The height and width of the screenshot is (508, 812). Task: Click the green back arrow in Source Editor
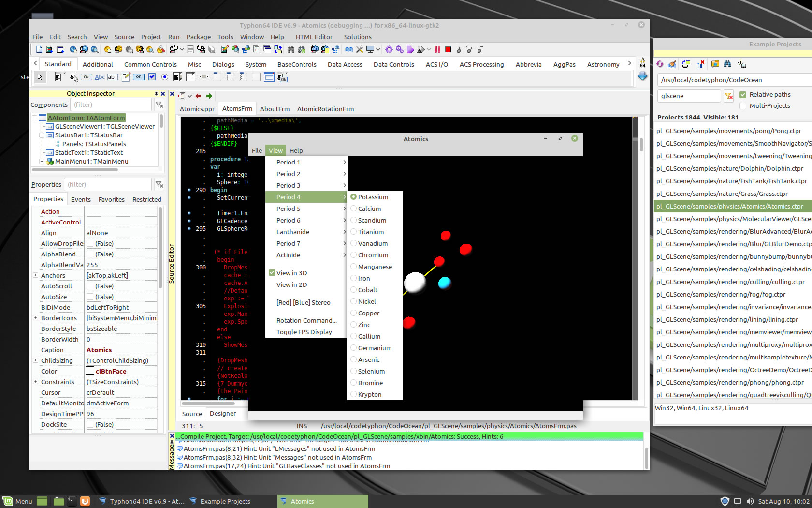click(x=209, y=96)
